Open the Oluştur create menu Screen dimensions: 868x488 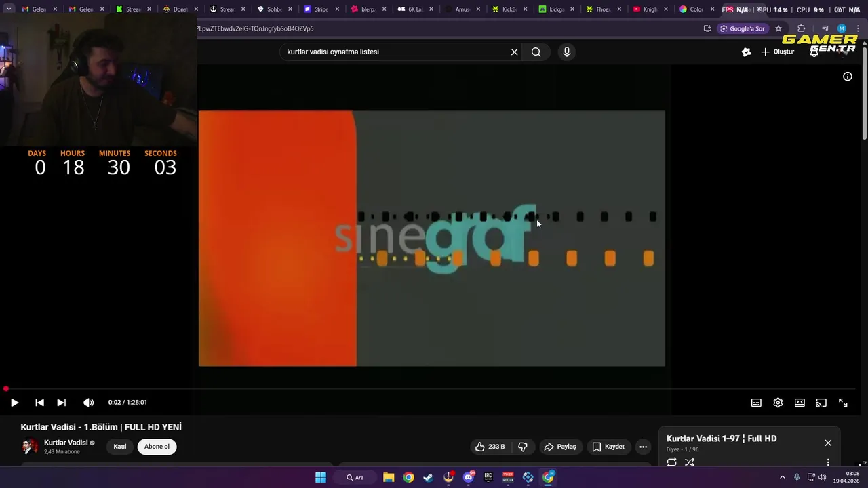pyautogui.click(x=777, y=52)
